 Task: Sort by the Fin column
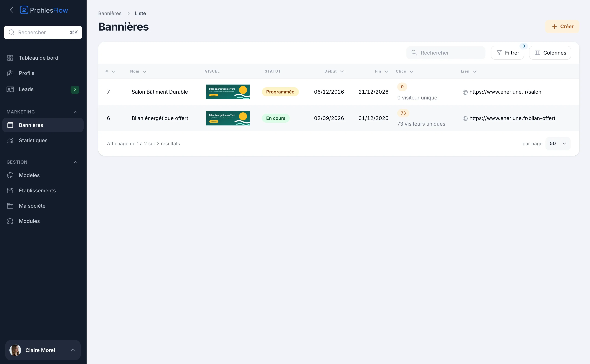[381, 71]
